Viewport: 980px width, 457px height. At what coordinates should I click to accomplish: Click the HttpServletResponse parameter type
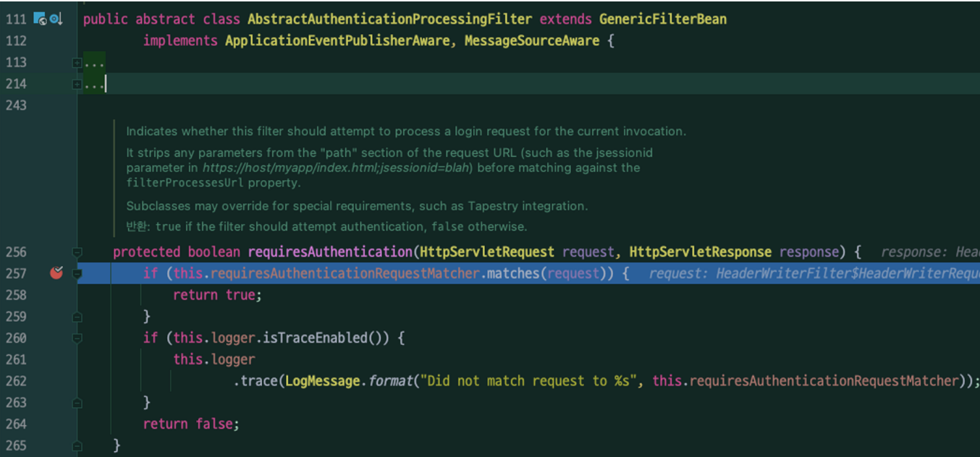700,252
